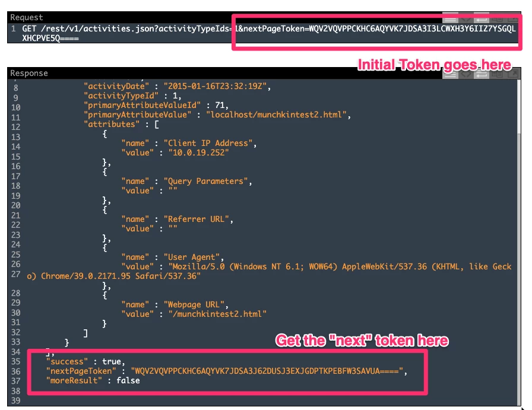Click line number 8 in the Response gutter
Image resolution: width=532 pixels, height=410 pixels.
[x=15, y=88]
